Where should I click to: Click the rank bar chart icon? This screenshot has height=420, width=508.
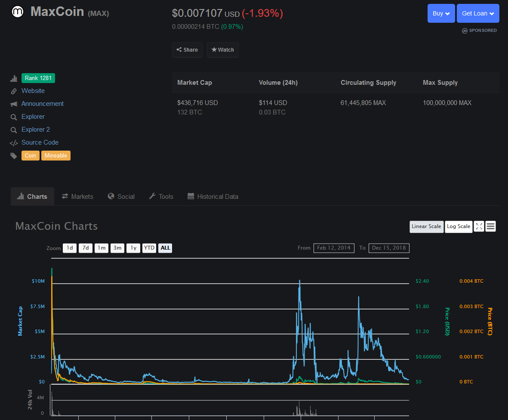tap(14, 78)
